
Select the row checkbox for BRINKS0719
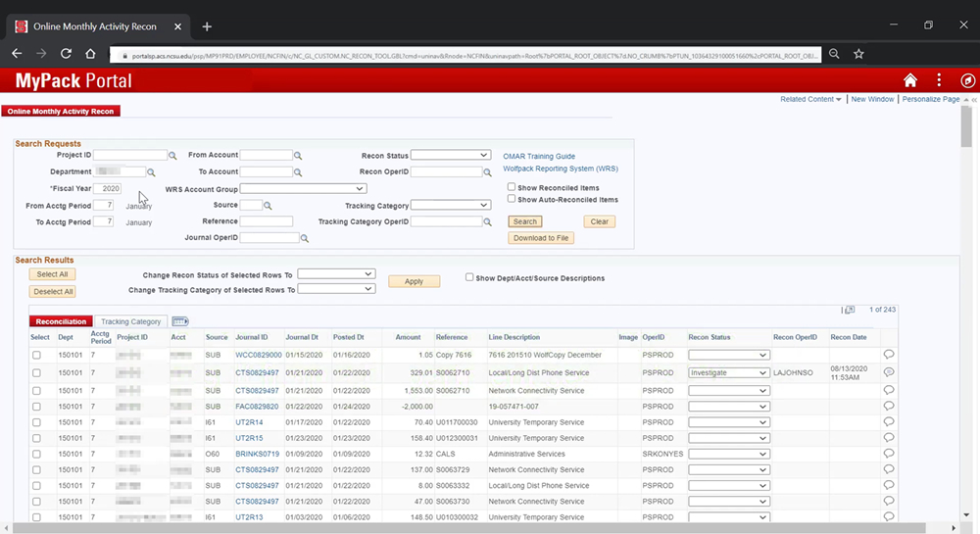click(x=36, y=454)
